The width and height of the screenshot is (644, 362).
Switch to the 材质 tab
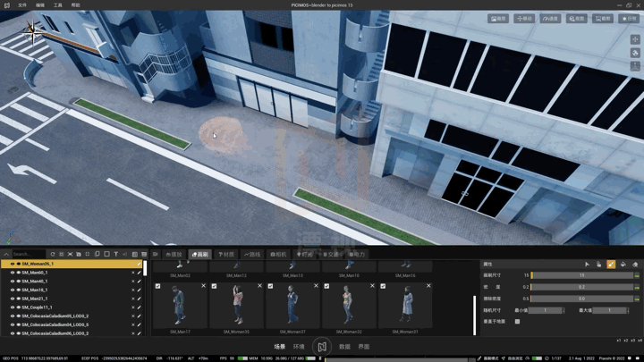pos(226,255)
